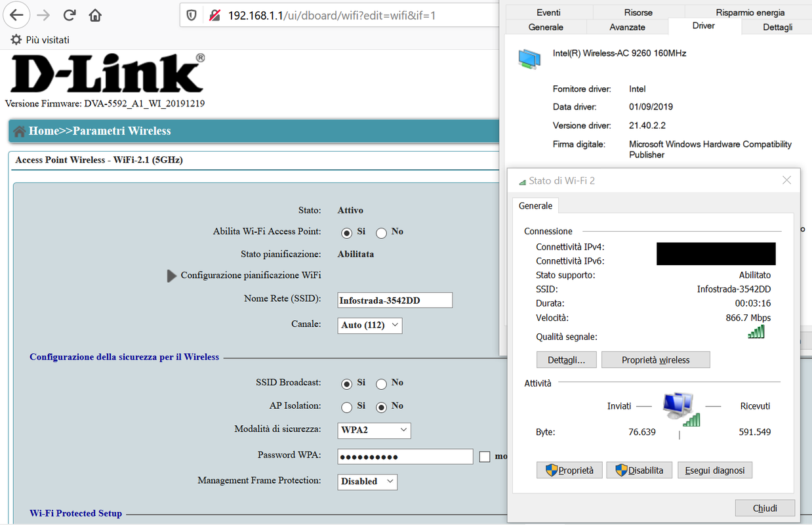This screenshot has height=525, width=812.
Task: Click the insecure connection padlock icon
Action: coord(214,15)
